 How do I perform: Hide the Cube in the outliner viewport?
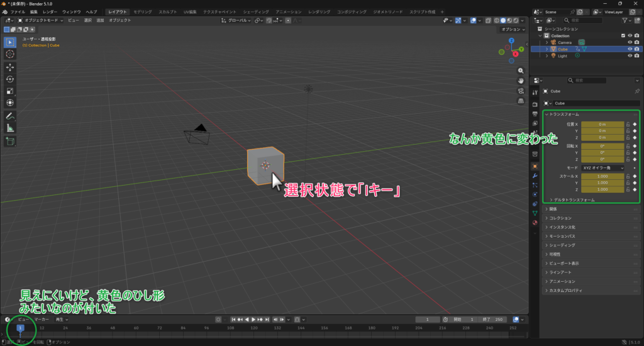point(630,49)
